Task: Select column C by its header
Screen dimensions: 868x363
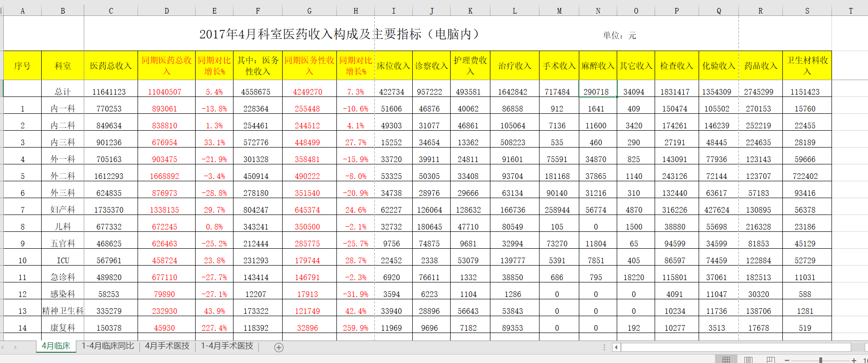Action: pos(111,10)
